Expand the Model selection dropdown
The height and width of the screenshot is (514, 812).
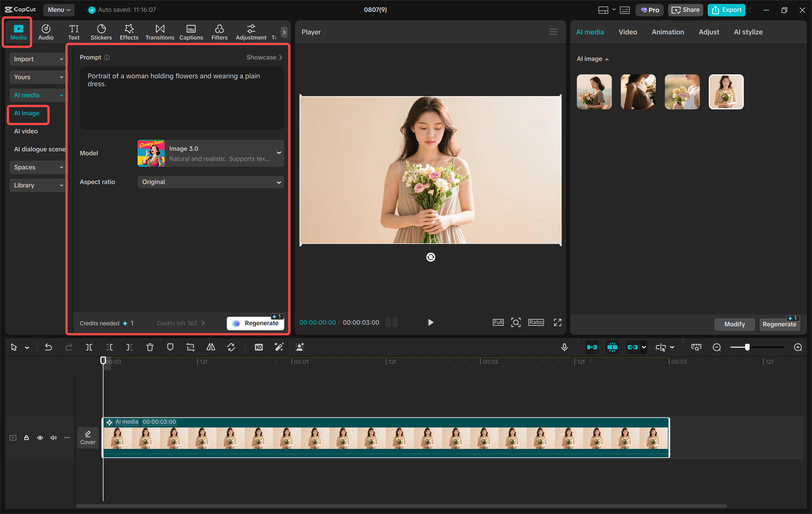pyautogui.click(x=210, y=153)
